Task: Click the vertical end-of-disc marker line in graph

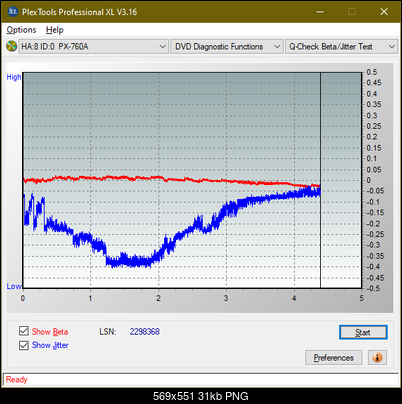Action: [320, 180]
